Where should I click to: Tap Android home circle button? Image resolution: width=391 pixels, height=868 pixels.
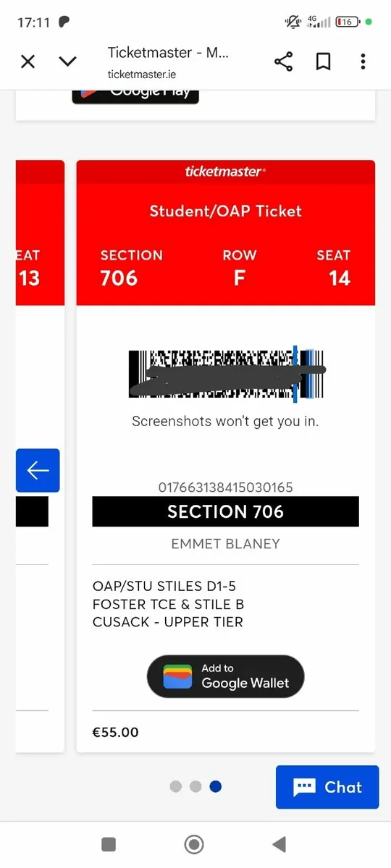[194, 844]
